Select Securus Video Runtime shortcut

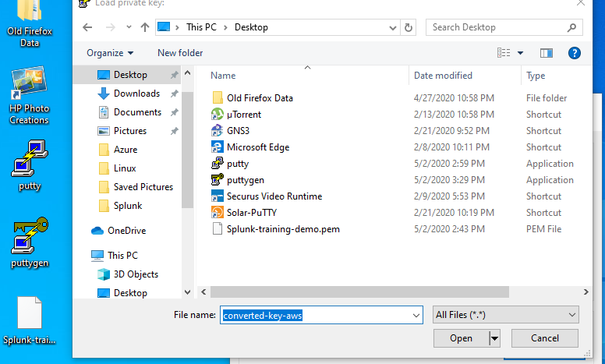pos(274,196)
